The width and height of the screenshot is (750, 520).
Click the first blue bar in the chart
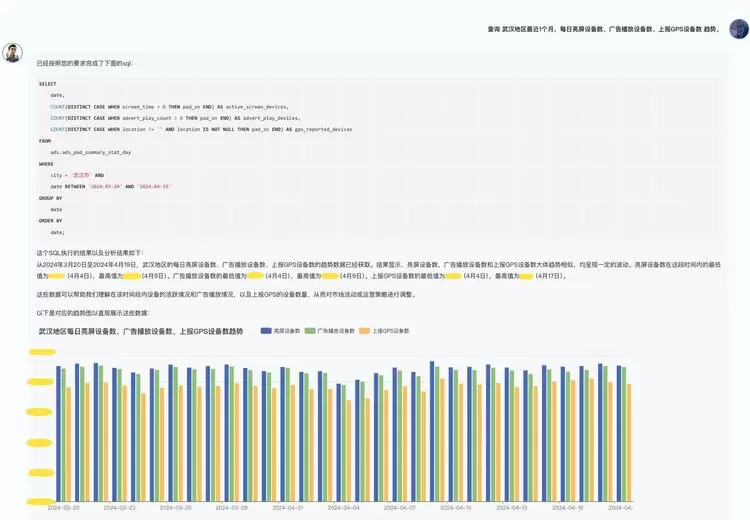(58, 430)
